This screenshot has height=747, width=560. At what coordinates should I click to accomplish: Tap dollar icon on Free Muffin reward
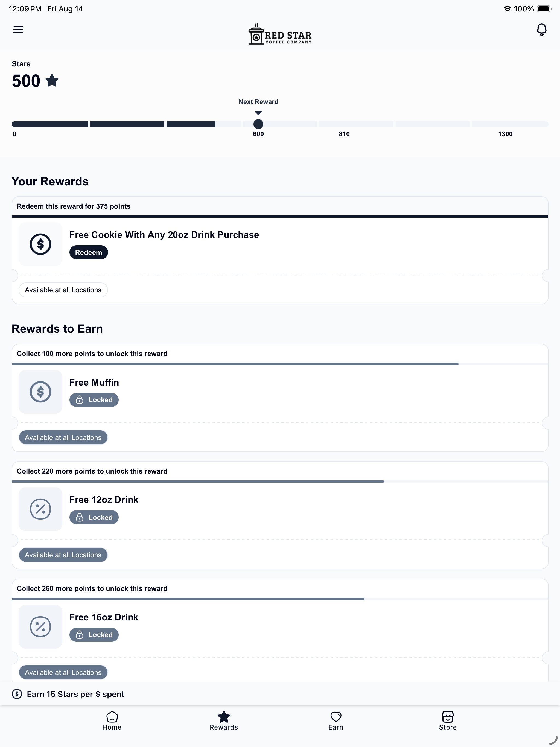[x=40, y=392]
